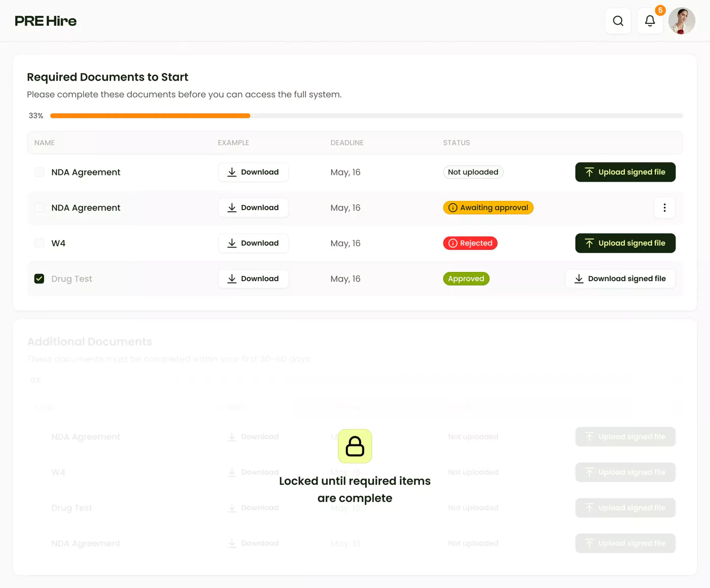The width and height of the screenshot is (710, 588).
Task: Open notifications via the bell icon
Action: point(650,21)
